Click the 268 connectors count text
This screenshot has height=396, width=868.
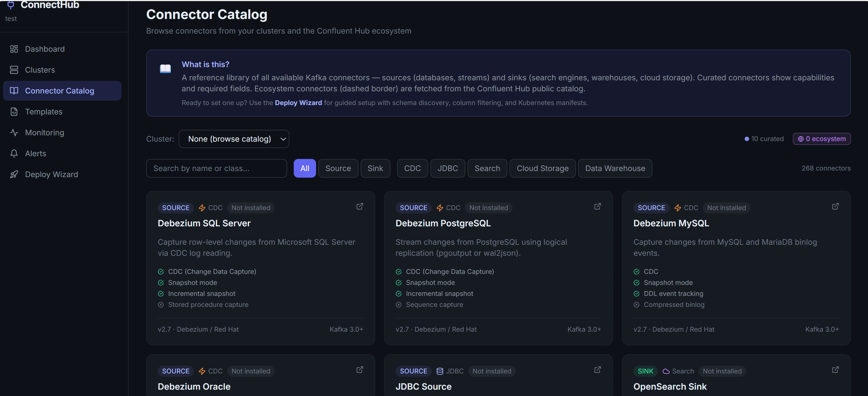tap(826, 168)
